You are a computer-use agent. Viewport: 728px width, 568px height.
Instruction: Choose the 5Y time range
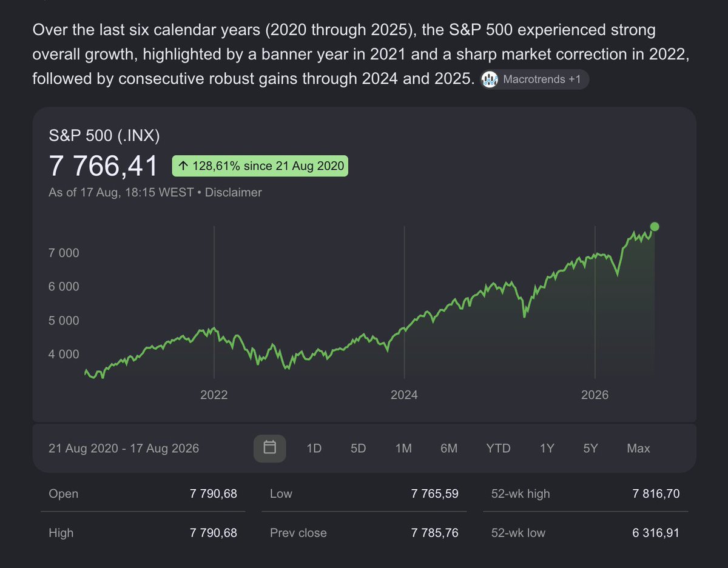tap(590, 449)
